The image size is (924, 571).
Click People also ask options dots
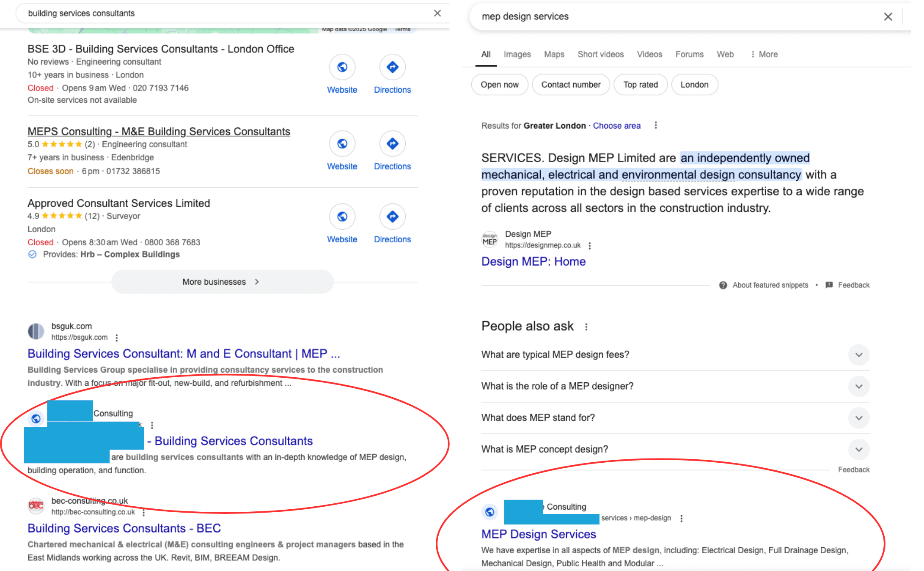click(x=586, y=327)
